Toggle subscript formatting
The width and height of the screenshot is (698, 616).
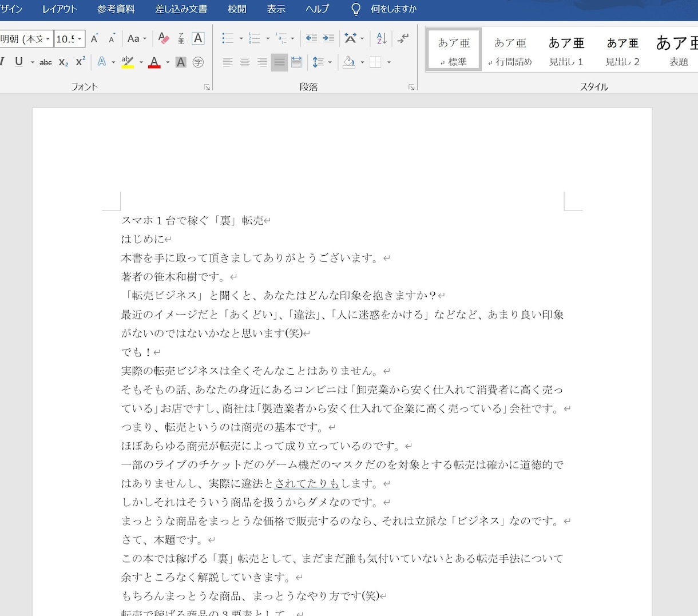[64, 62]
